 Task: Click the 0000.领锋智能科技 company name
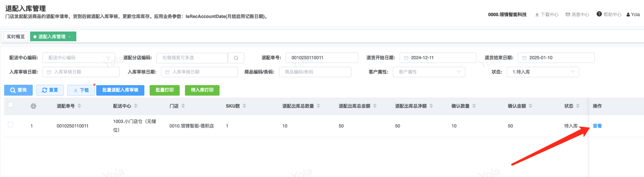pyautogui.click(x=507, y=15)
